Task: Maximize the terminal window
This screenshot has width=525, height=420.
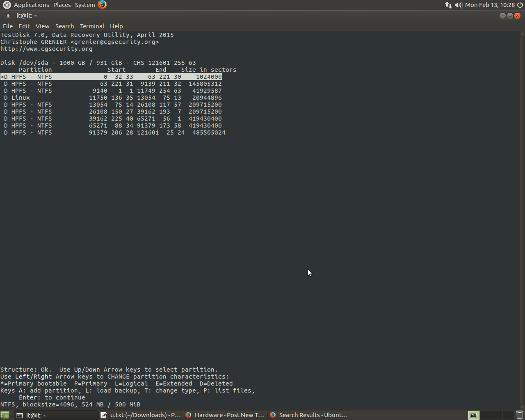Action: (x=510, y=16)
